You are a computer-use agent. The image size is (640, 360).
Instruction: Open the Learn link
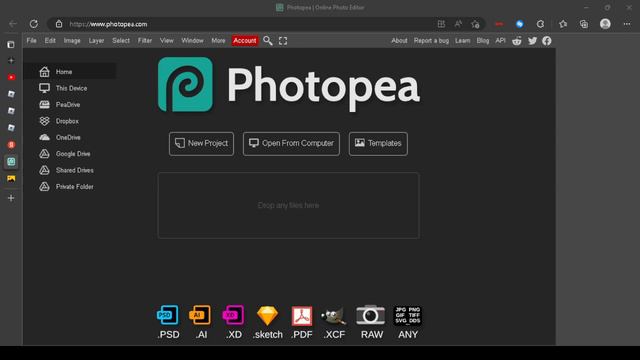click(462, 40)
